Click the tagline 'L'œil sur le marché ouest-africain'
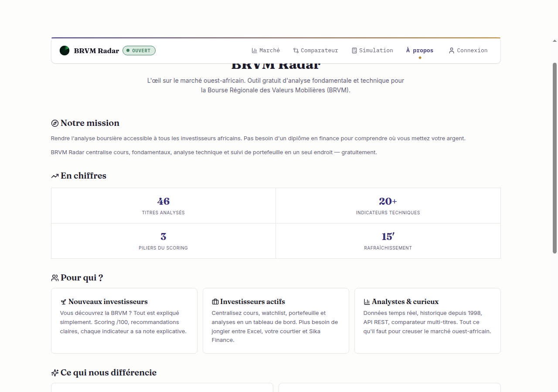Image resolution: width=558 pixels, height=392 pixels. [x=276, y=85]
